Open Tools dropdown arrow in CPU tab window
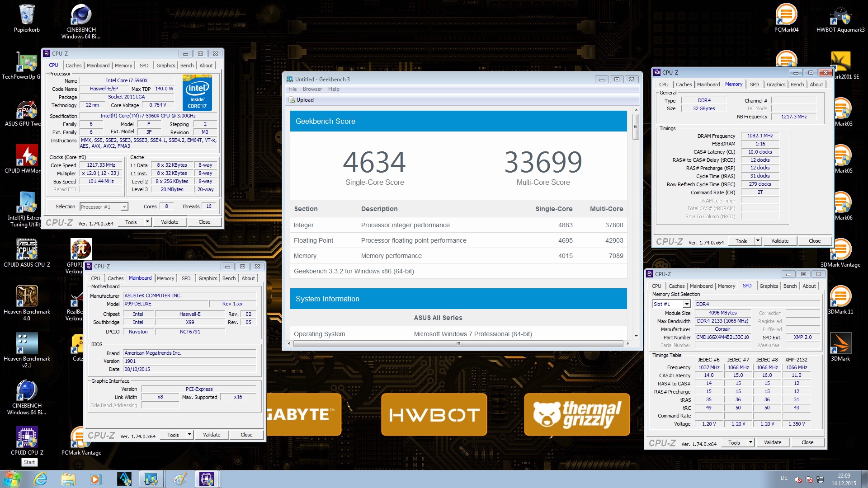Viewport: 868px width, 488px height. (147, 222)
